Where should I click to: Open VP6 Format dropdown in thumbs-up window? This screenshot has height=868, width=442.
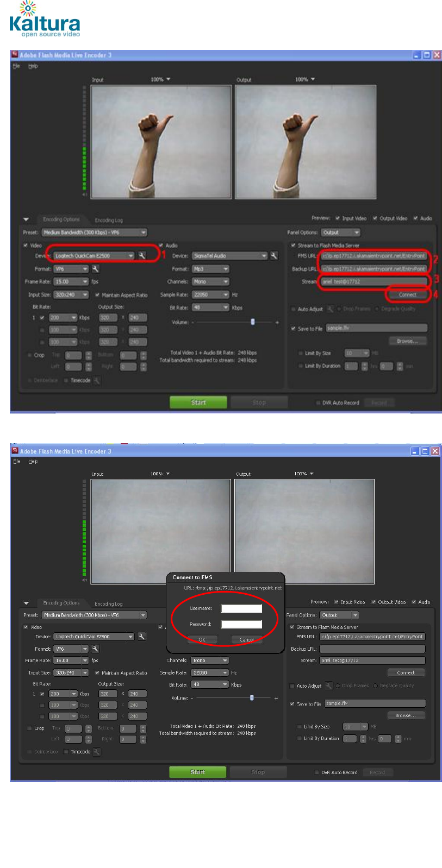(x=71, y=268)
